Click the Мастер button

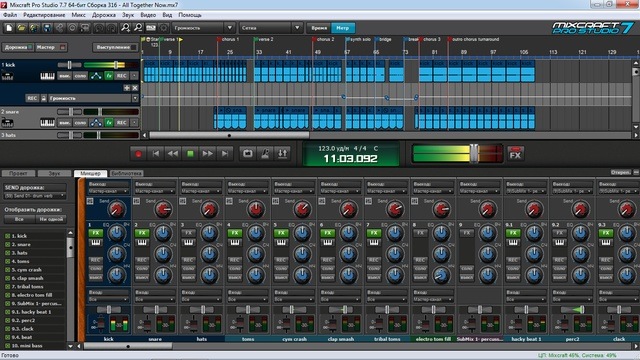click(51, 47)
